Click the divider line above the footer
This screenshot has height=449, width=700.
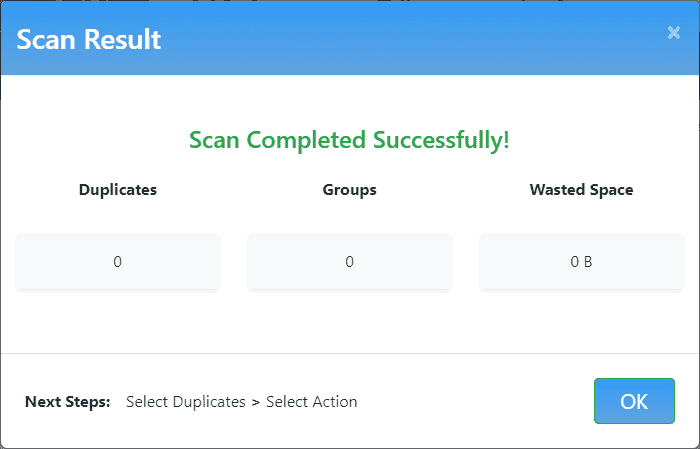[x=350, y=353]
